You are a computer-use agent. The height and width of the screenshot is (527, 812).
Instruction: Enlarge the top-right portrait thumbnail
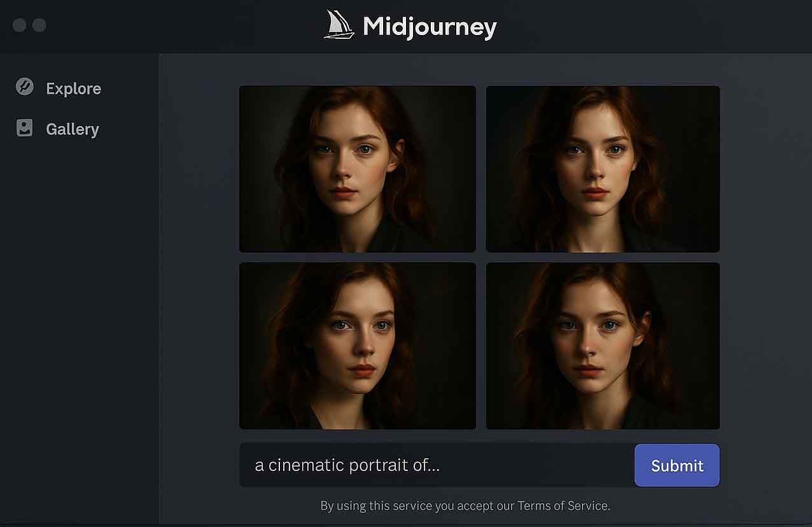603,169
